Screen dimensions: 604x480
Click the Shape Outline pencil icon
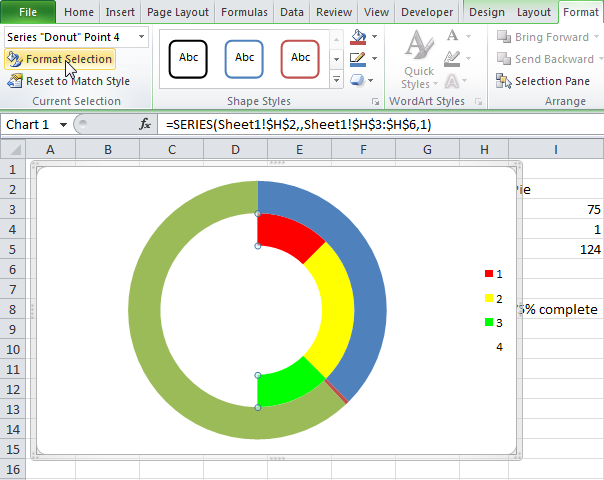359,59
